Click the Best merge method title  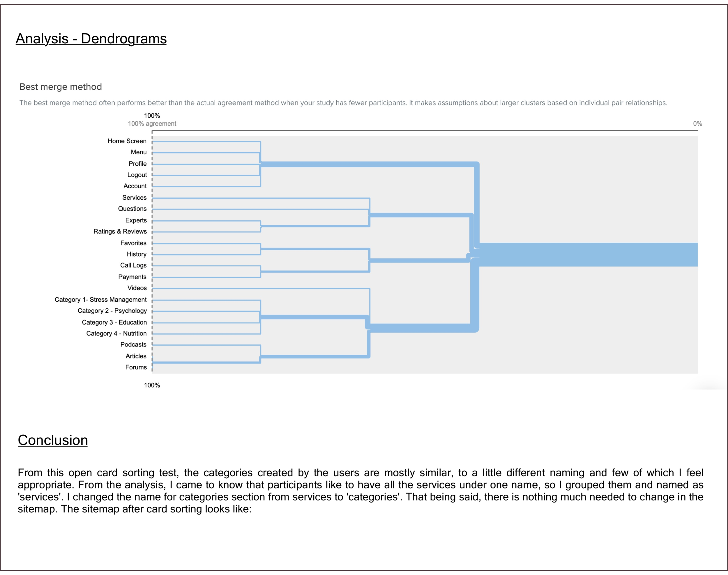pos(61,87)
